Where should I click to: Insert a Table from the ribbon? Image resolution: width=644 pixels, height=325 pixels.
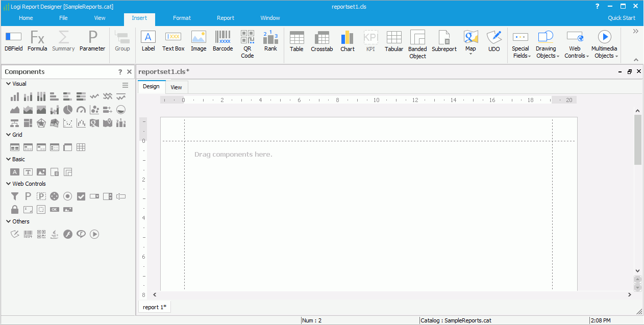[296, 41]
